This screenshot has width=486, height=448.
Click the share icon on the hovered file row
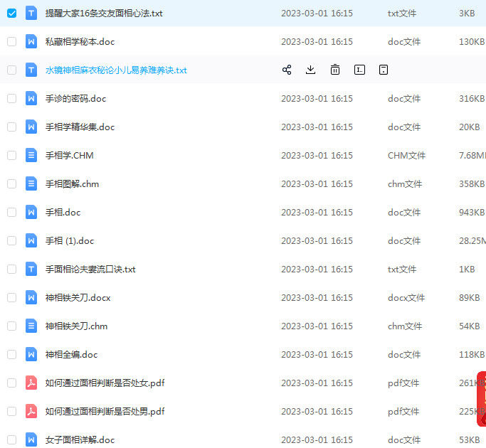coord(287,70)
